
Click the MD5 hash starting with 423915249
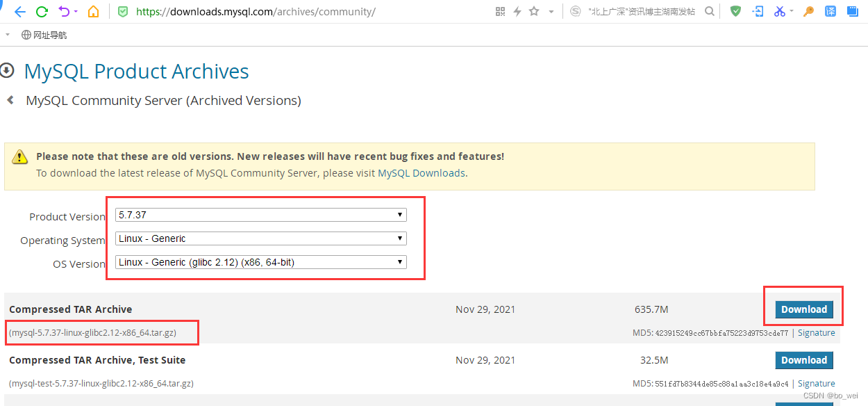coord(721,333)
